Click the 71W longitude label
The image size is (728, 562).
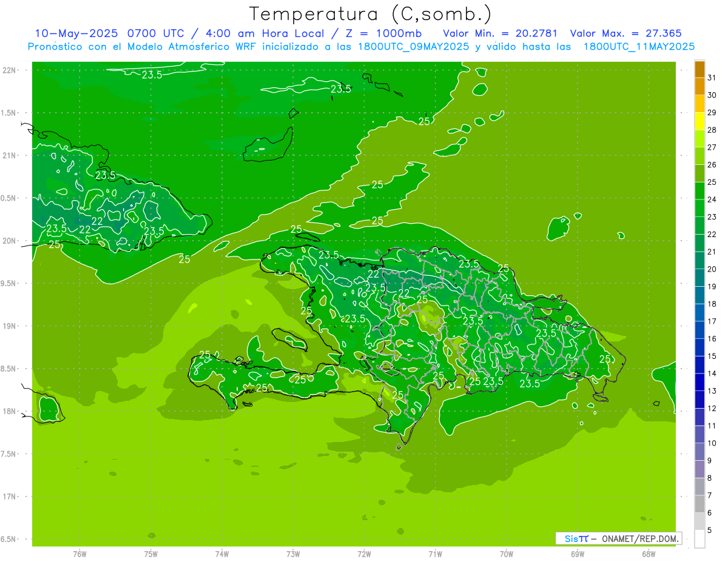[x=435, y=554]
